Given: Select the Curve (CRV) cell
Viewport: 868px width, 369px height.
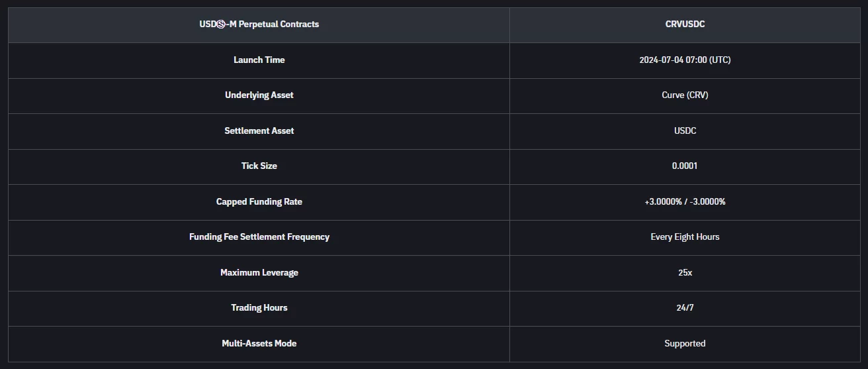Looking at the screenshot, I should coord(685,95).
